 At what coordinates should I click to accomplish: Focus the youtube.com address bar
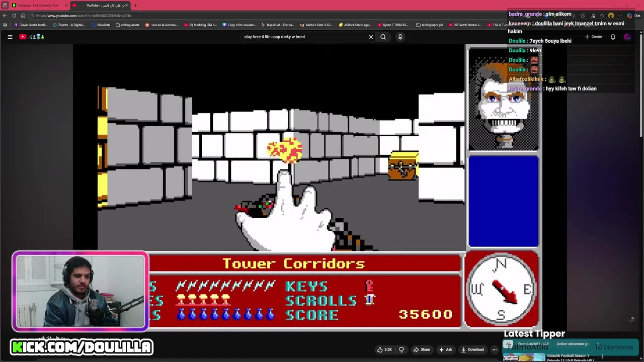[x=252, y=16]
